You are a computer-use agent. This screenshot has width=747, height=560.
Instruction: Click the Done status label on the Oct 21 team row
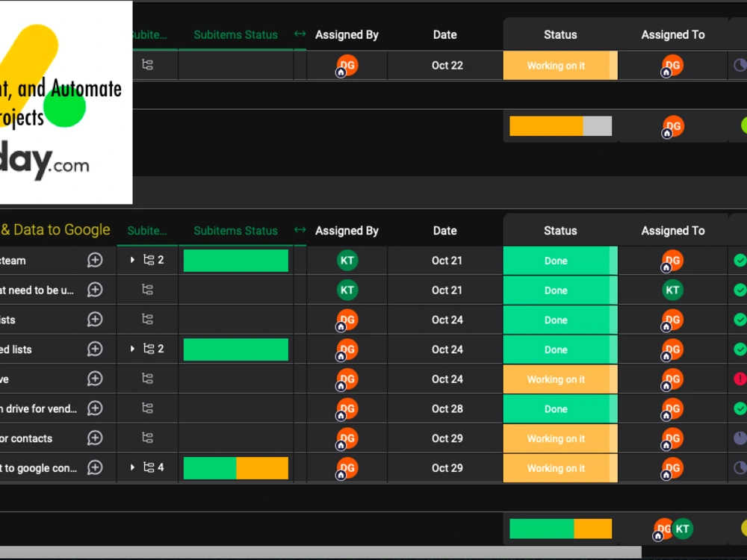pos(560,260)
